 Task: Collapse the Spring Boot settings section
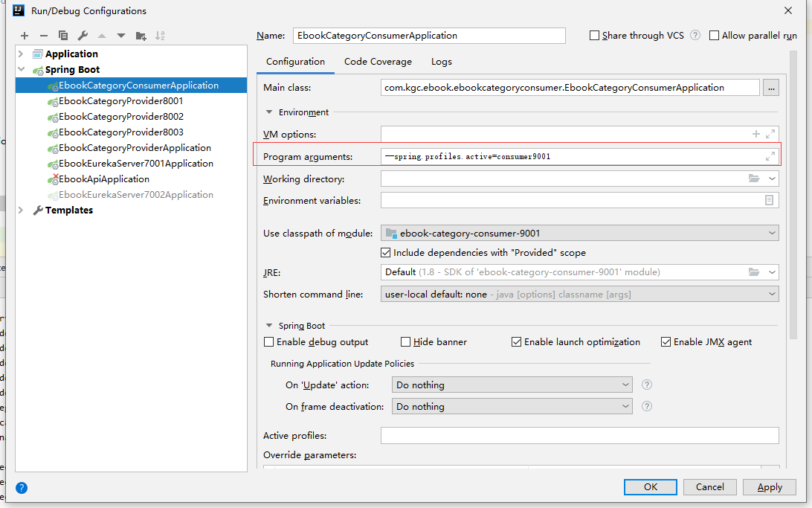268,325
